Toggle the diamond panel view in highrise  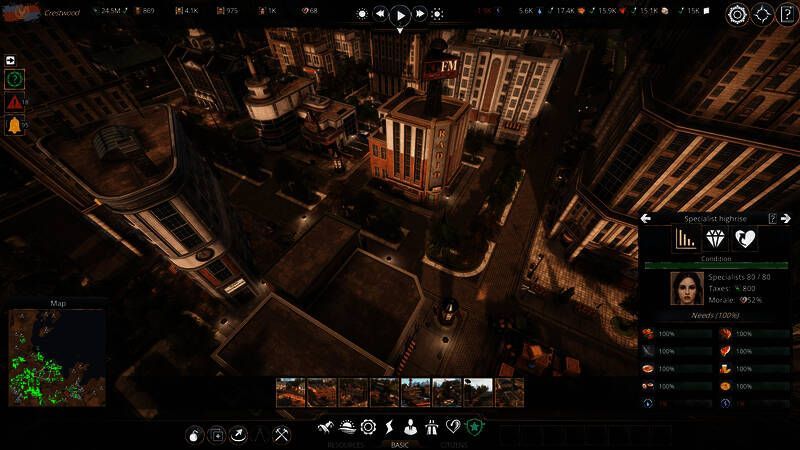(x=714, y=238)
